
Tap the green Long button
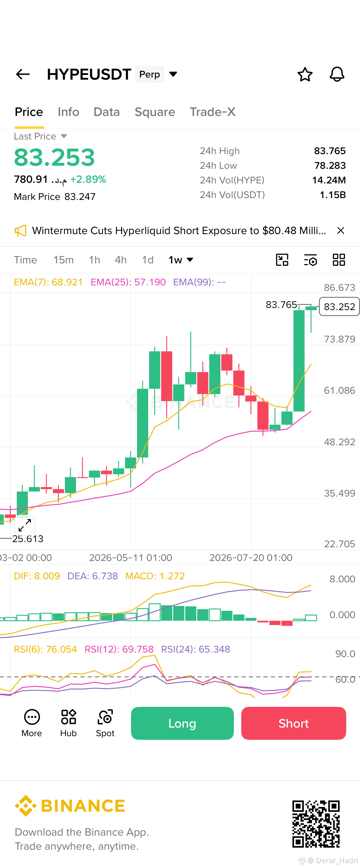coord(182,723)
